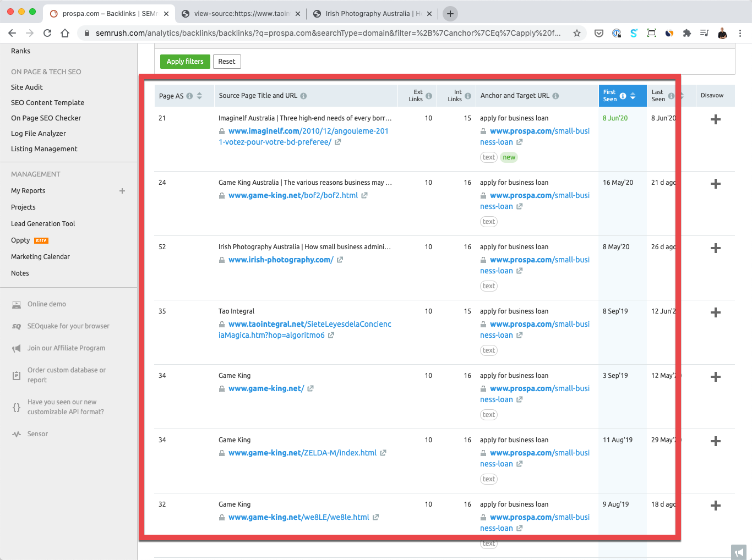
Task: Open Listing Management in sidebar
Action: point(44,149)
